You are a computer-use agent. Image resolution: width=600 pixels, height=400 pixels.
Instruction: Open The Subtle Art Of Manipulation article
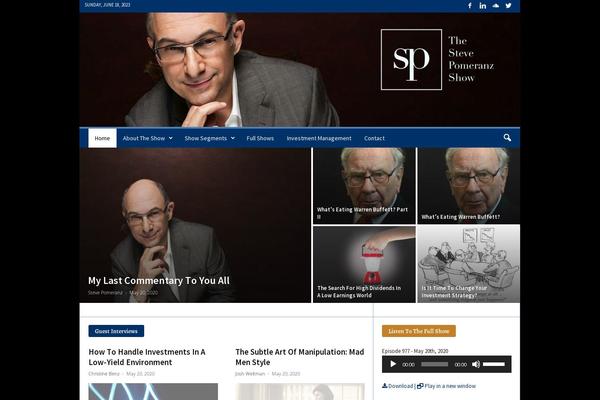pyautogui.click(x=300, y=357)
